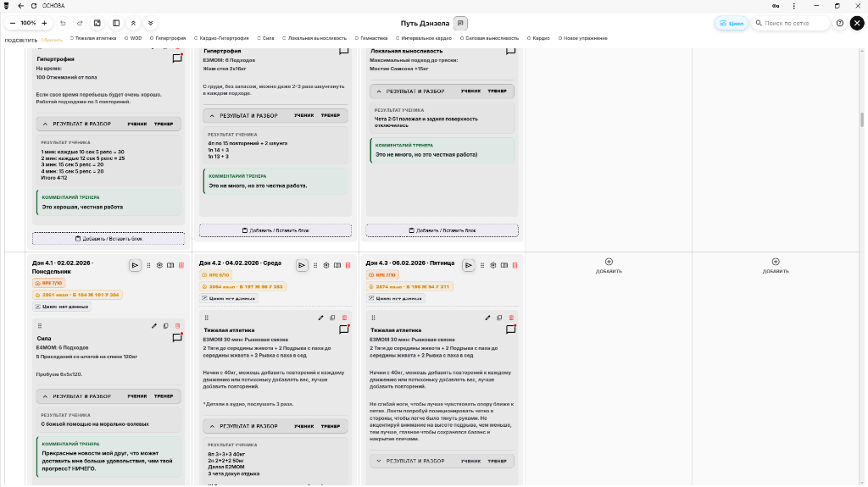Select the Кардио highlight filter
This screenshot has height=487, width=868.
538,38
